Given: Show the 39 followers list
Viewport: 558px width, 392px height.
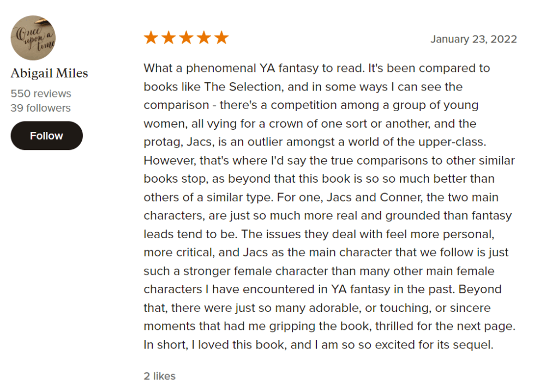Looking at the screenshot, I should 40,108.
